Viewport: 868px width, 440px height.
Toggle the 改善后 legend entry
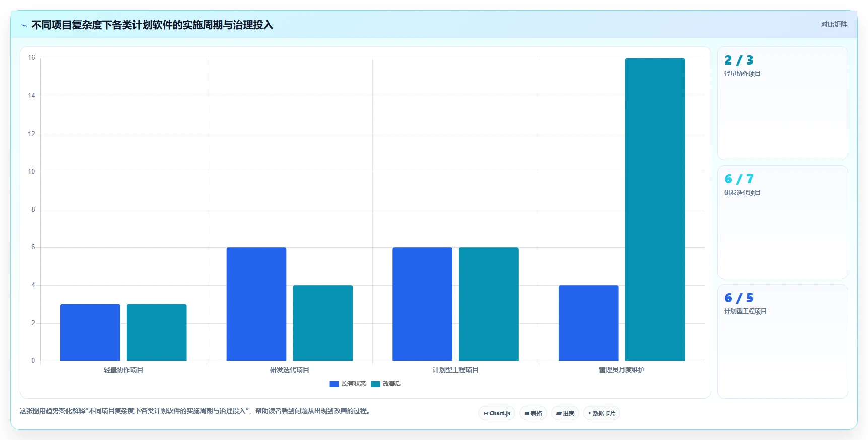click(x=386, y=384)
